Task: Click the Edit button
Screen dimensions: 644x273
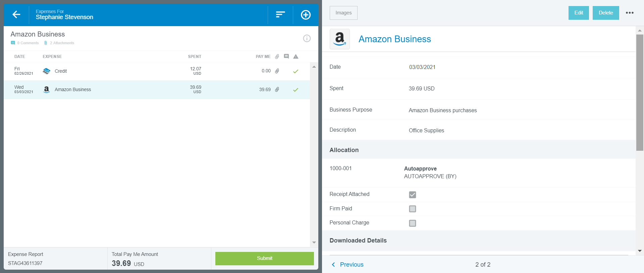Action: coord(578,13)
